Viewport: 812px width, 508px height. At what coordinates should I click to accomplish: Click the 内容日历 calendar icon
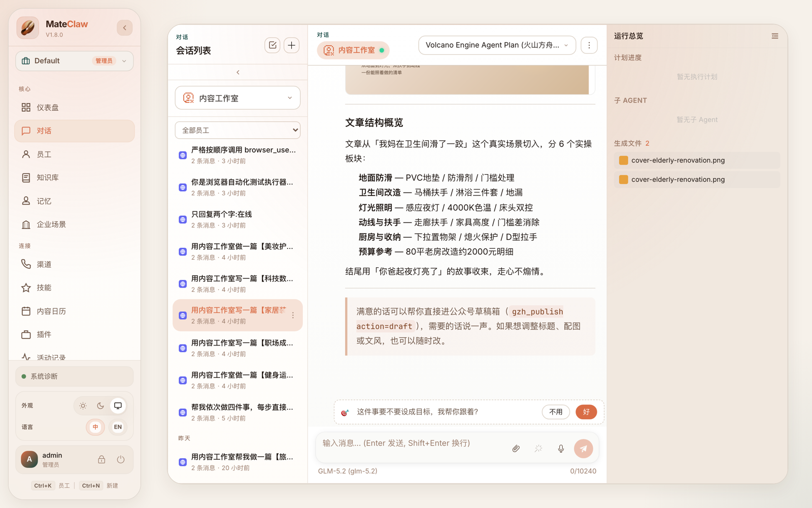(26, 311)
